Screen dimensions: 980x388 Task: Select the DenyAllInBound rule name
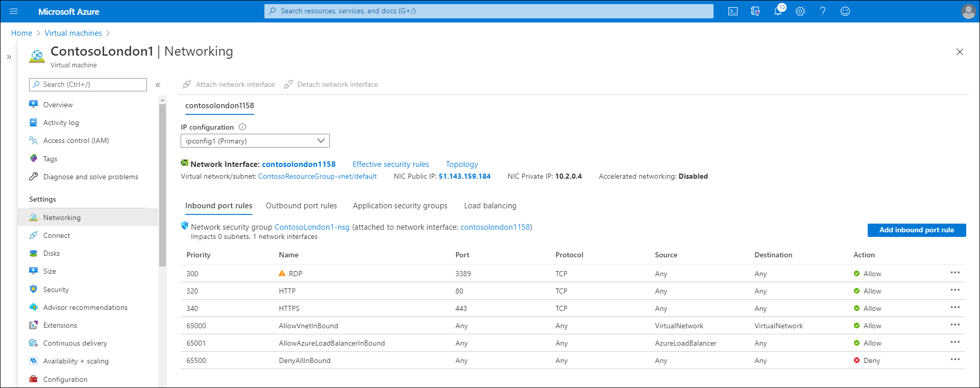coord(305,360)
